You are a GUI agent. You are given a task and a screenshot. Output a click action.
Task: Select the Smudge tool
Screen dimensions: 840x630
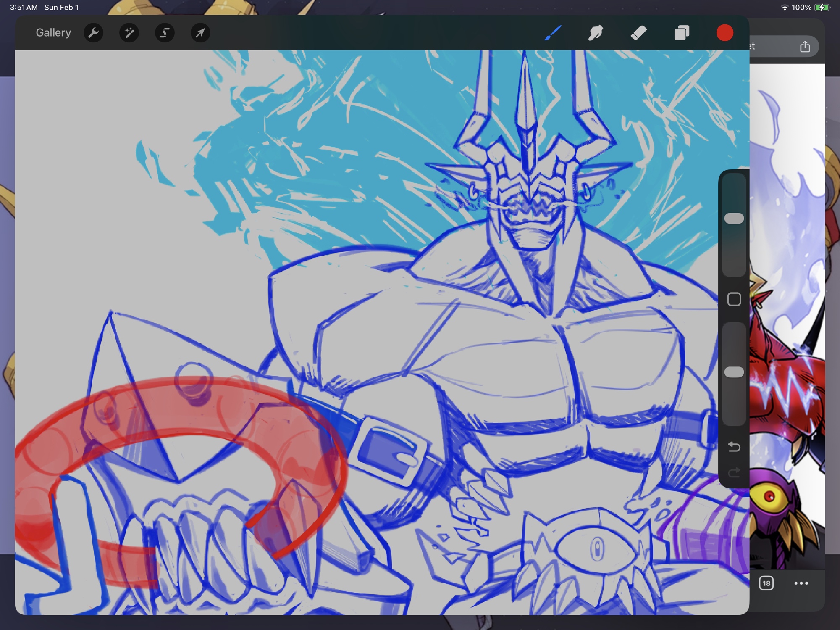coord(596,33)
